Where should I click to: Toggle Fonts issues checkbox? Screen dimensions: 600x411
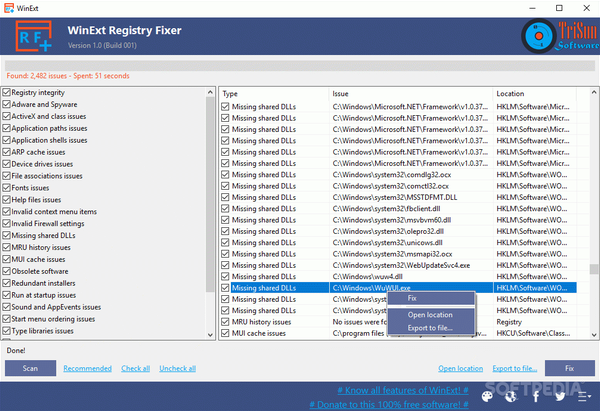click(7, 188)
